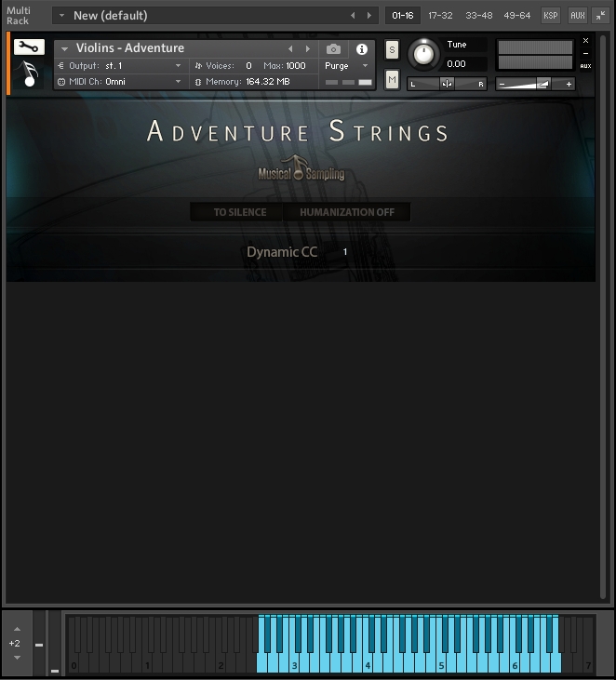616x680 pixels.
Task: Click the instrument volume slider
Action: (x=535, y=84)
